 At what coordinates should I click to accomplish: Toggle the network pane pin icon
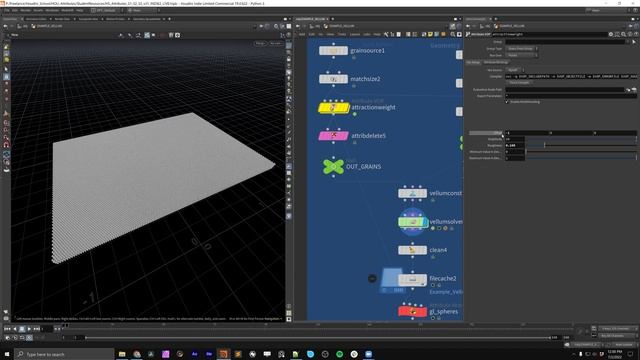pos(452,26)
